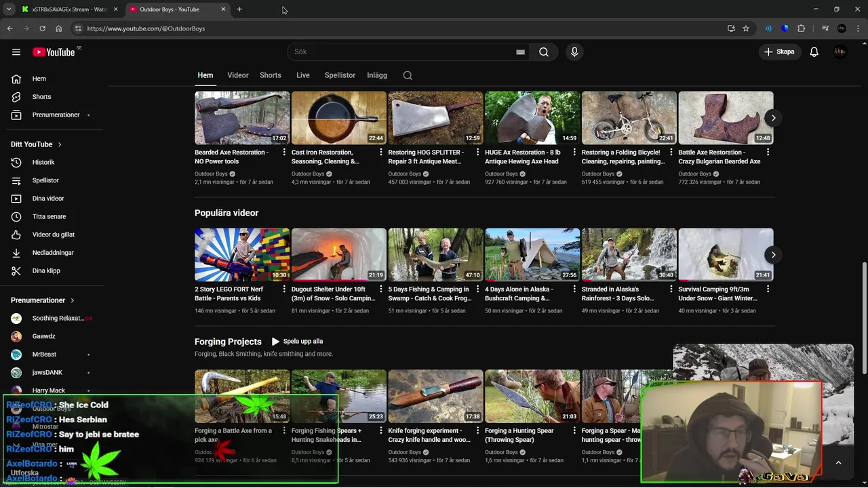Open account avatar menu
The image size is (868, 488).
pos(840,52)
